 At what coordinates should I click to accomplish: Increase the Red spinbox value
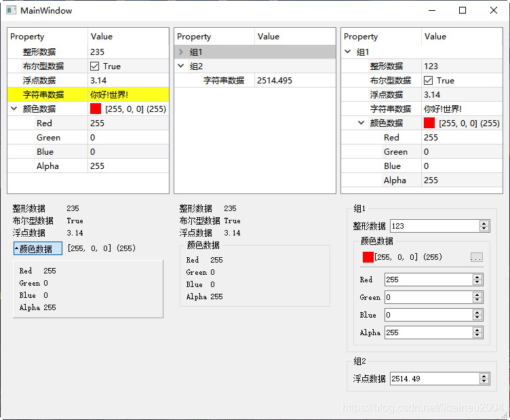477,277
